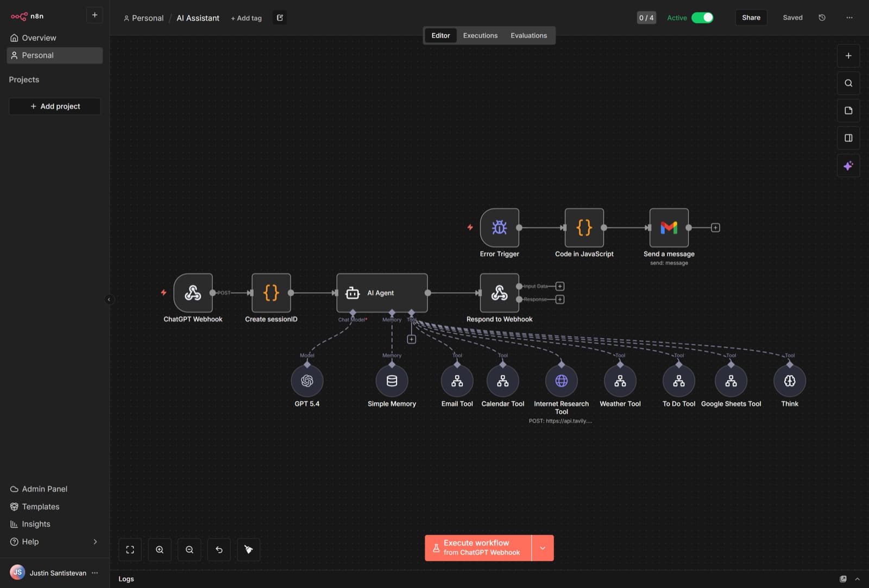
Task: Open the Code in JavaScript node
Action: point(584,227)
